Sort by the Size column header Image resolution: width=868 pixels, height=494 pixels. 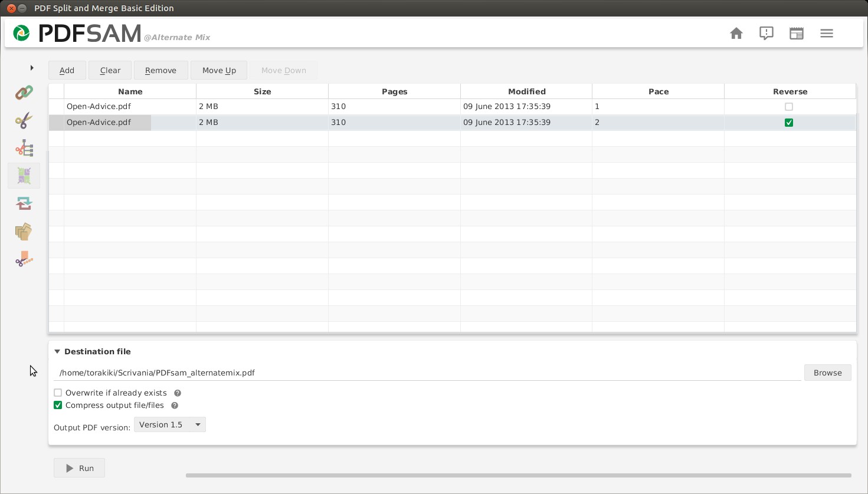[263, 91]
